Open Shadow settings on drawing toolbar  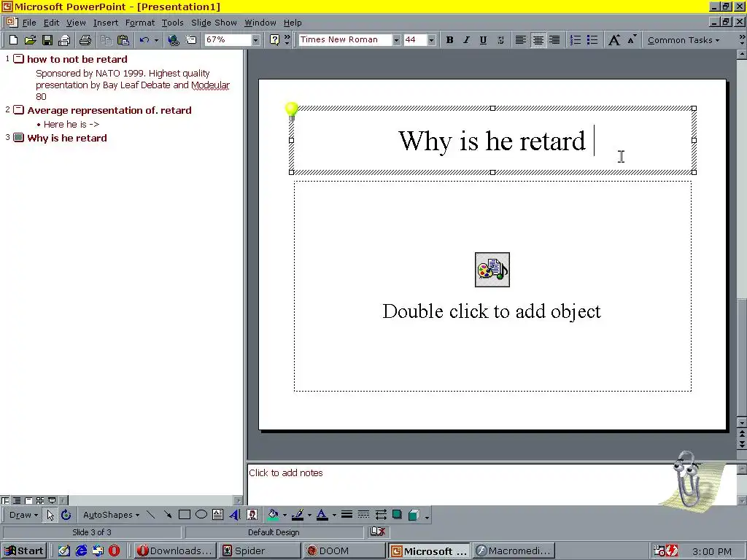coord(397,515)
